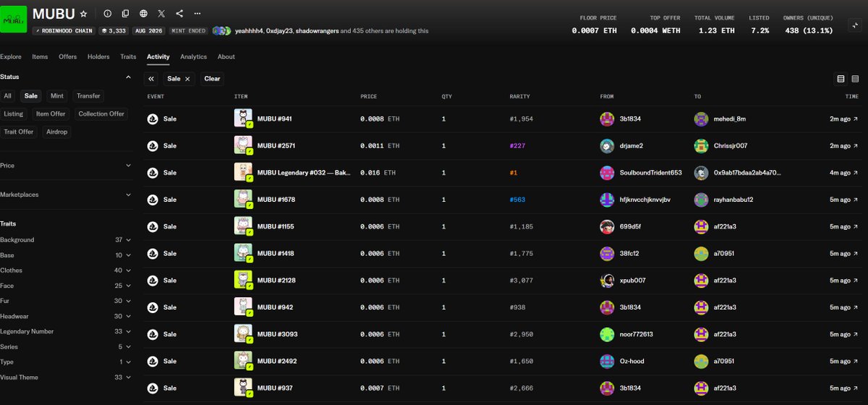The width and height of the screenshot is (868, 405).
Task: Click avatar of seller xpub007
Action: [x=607, y=281]
